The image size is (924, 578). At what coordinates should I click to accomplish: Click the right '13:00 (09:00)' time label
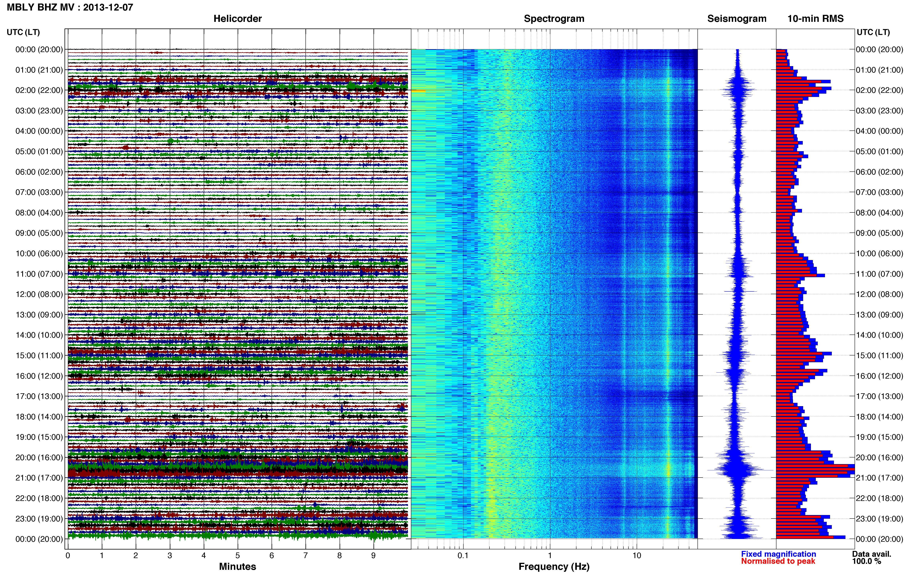click(879, 315)
